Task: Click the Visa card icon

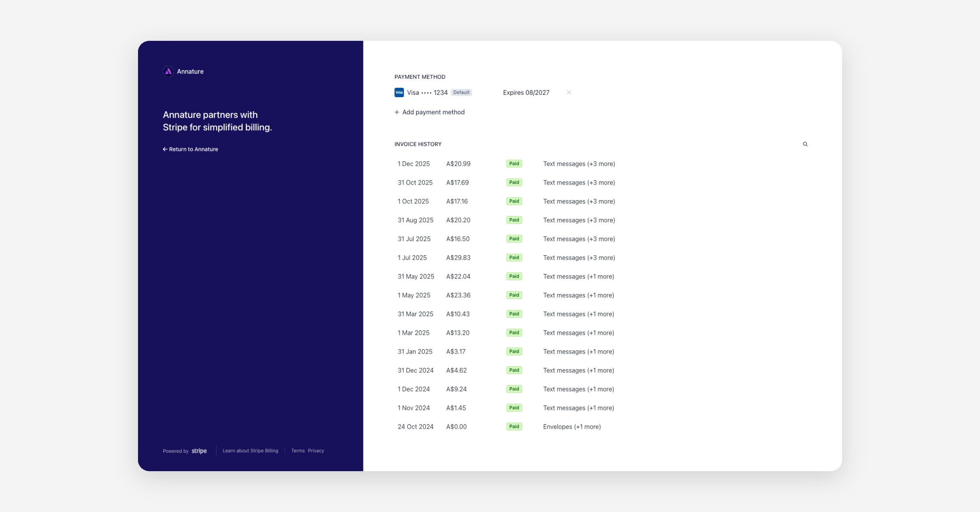Action: click(399, 93)
